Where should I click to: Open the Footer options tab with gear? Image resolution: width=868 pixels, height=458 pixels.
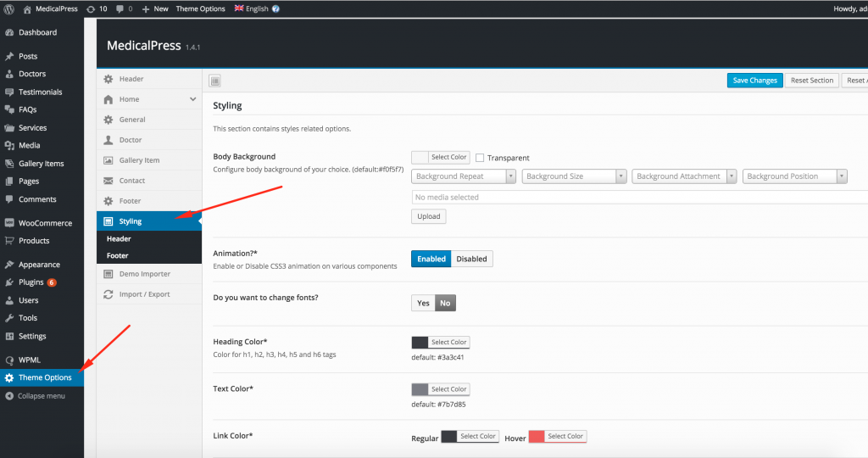coord(149,201)
